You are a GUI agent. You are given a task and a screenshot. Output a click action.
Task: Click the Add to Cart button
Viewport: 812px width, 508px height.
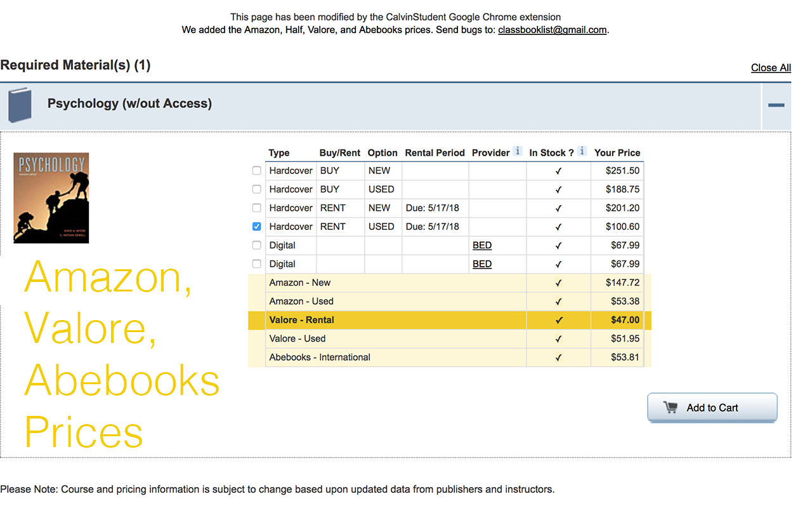coord(712,408)
